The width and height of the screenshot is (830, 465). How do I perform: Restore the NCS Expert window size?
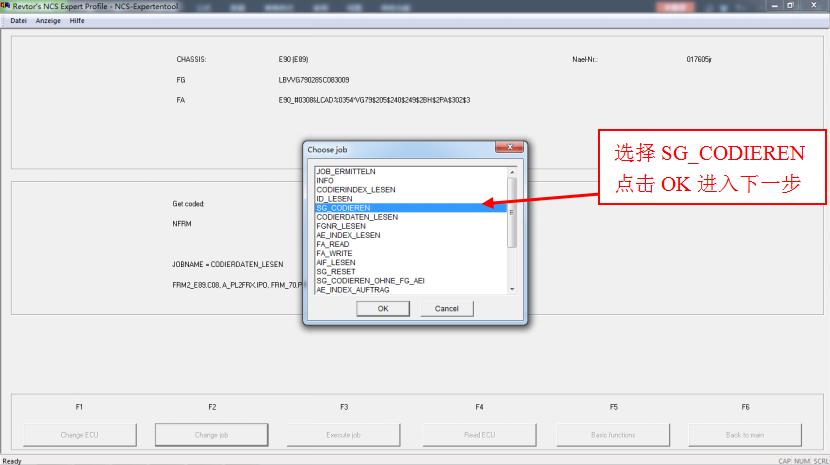coord(790,5)
